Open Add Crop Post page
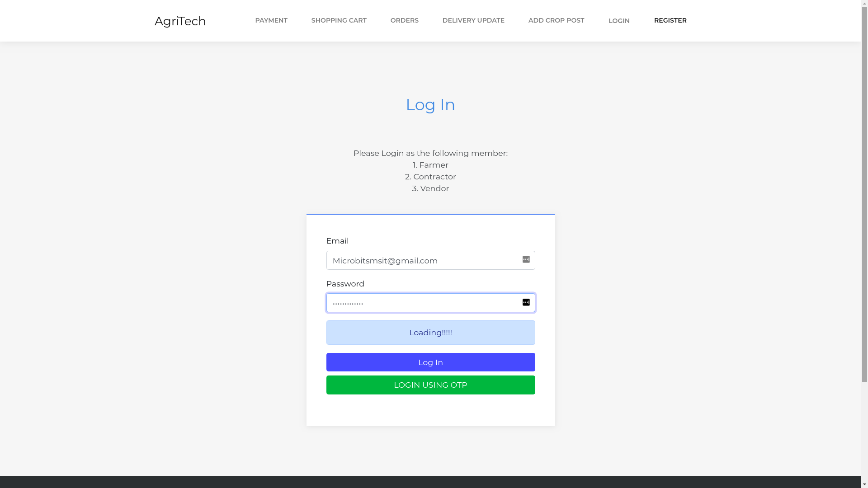Image resolution: width=868 pixels, height=488 pixels. [556, 20]
